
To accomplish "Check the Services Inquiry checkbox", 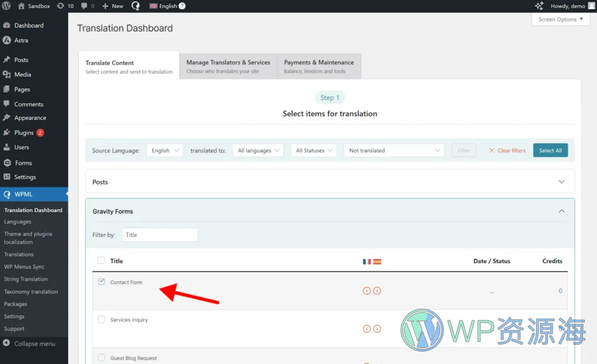I will [x=101, y=320].
